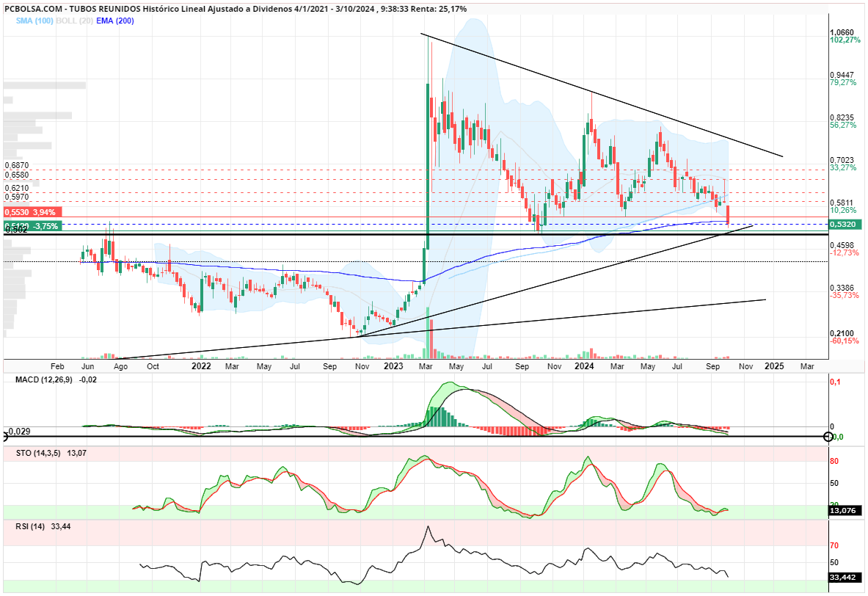The height and width of the screenshot is (596, 868).
Task: Click the 0,6580 level label
Action: pos(17,175)
